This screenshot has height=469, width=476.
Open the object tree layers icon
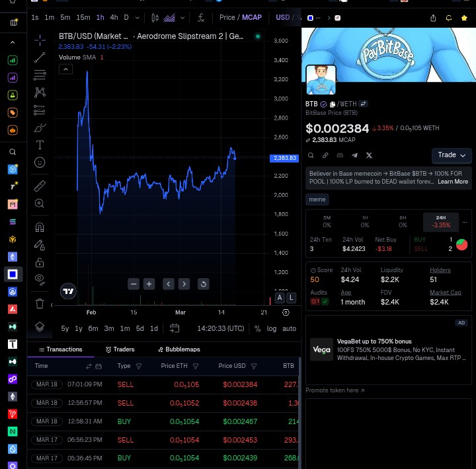tap(40, 327)
